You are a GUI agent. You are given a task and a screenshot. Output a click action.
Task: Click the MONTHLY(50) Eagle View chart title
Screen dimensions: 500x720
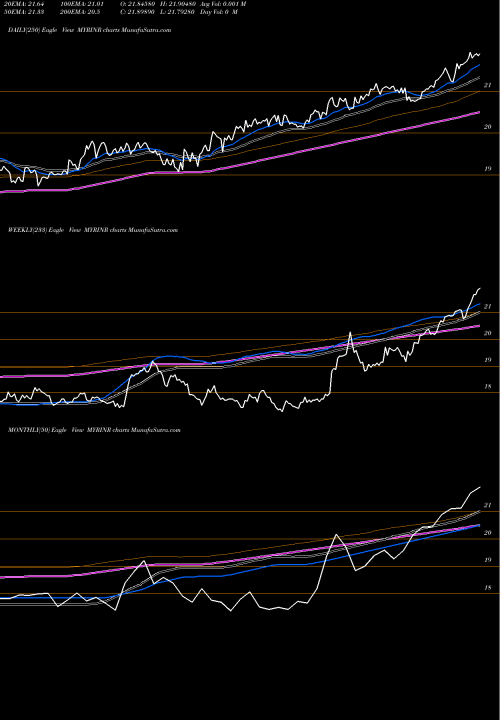point(94,430)
